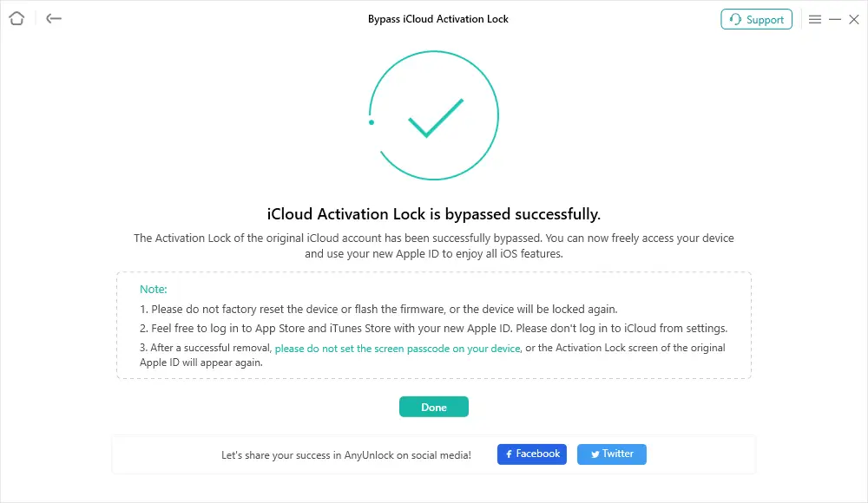Open the hamburger menu icon
868x503 pixels.
(815, 19)
